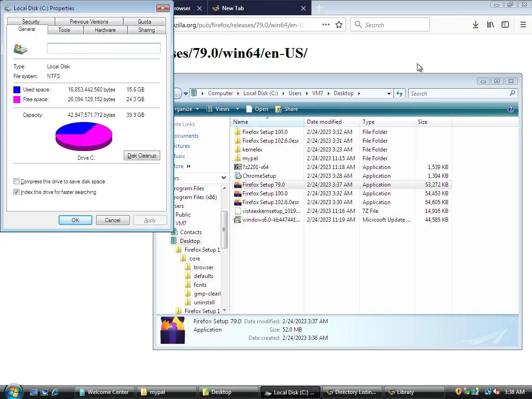
Task: Click the Explorer help question mark icon
Action: tap(510, 109)
